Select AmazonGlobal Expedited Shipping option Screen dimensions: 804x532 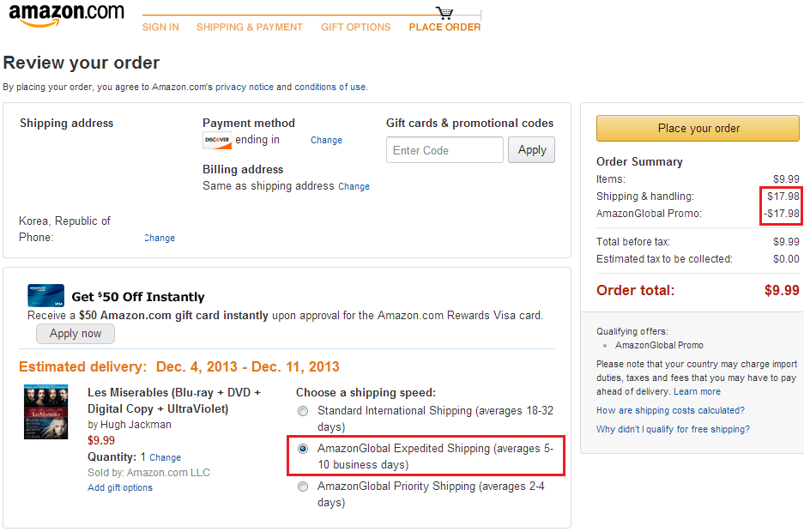point(302,449)
